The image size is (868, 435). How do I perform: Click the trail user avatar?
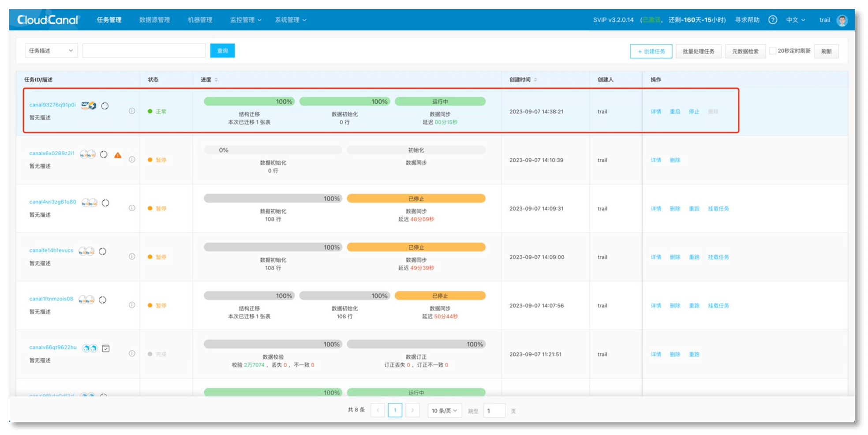842,20
